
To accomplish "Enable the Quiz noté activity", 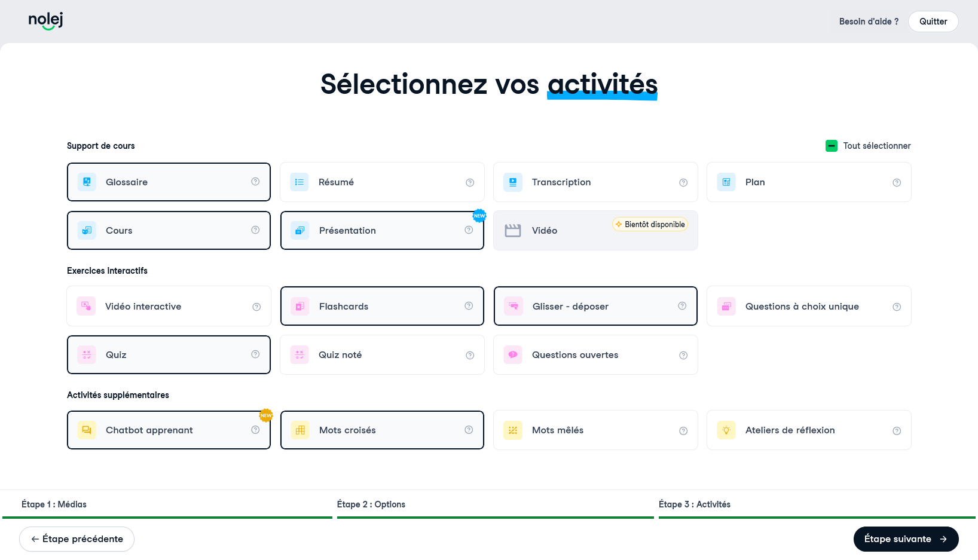I will (x=382, y=355).
